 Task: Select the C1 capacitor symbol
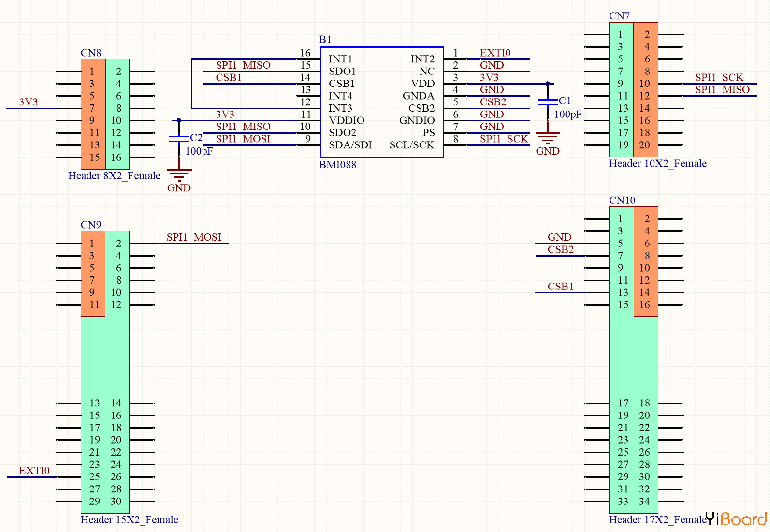point(548,101)
